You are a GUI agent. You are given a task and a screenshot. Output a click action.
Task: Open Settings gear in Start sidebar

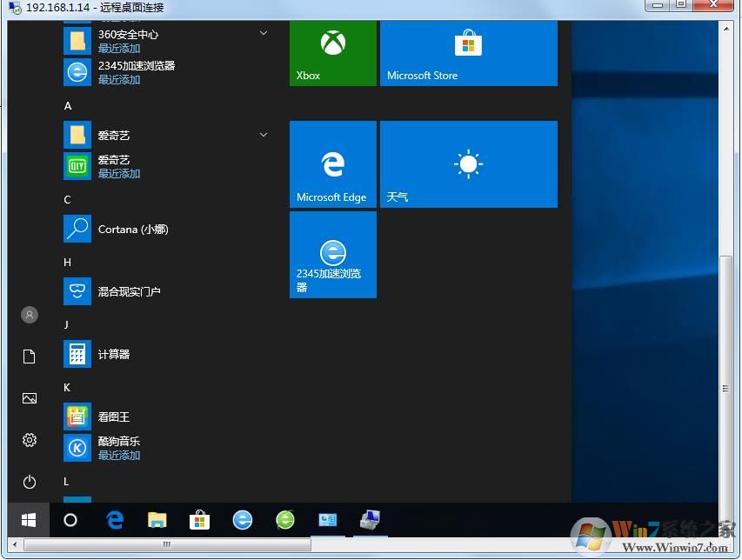[30, 440]
